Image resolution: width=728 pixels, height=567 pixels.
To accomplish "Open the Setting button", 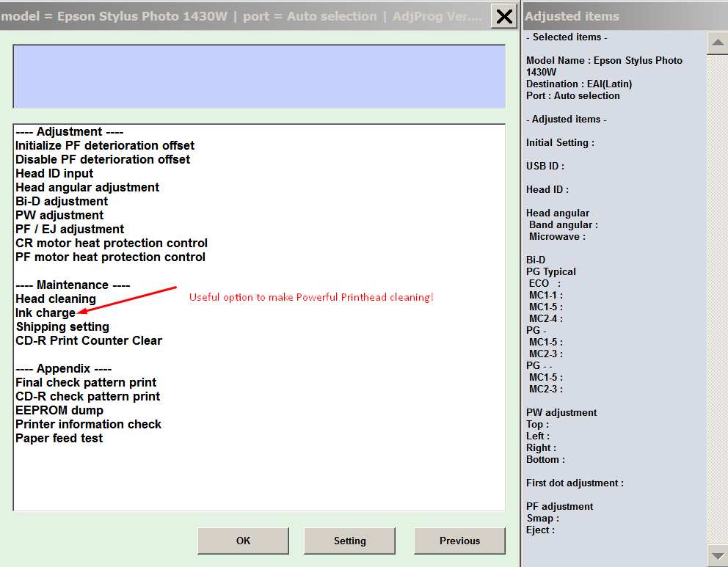I will point(349,541).
